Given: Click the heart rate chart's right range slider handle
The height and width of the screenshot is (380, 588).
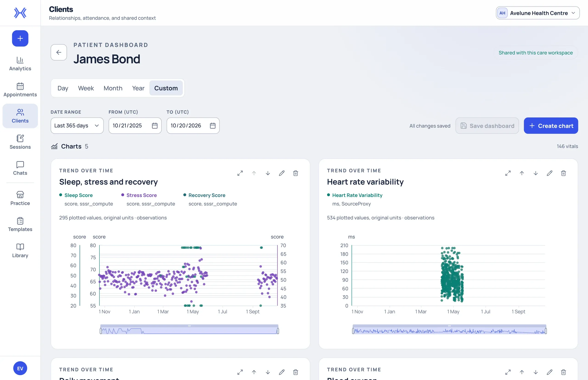Looking at the screenshot, I should [x=546, y=331].
